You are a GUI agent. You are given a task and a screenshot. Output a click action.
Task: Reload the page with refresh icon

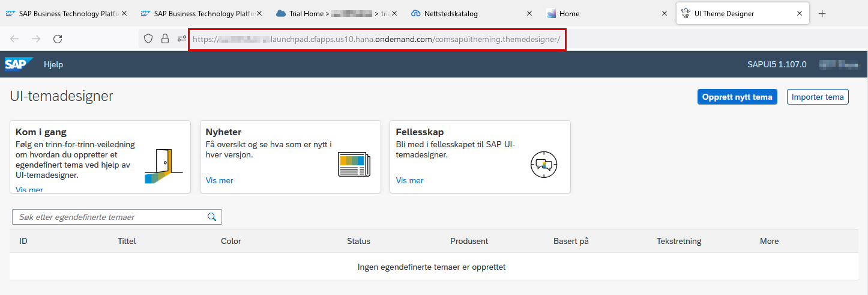point(58,39)
